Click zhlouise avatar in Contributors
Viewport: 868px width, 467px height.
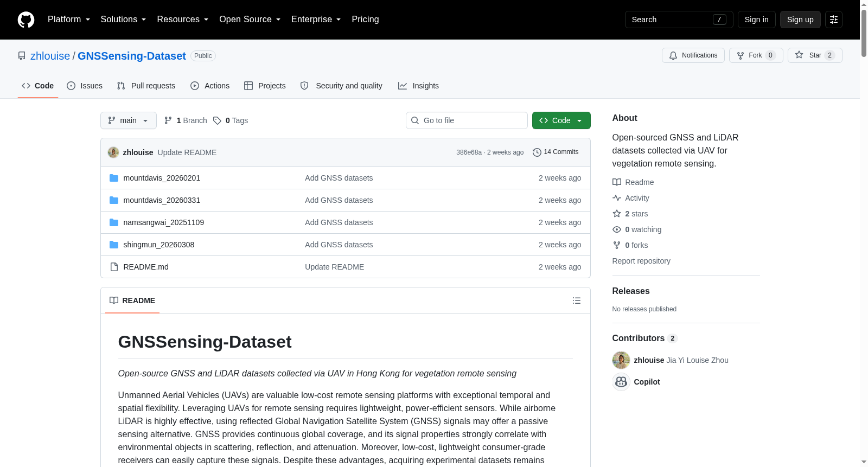click(x=621, y=360)
